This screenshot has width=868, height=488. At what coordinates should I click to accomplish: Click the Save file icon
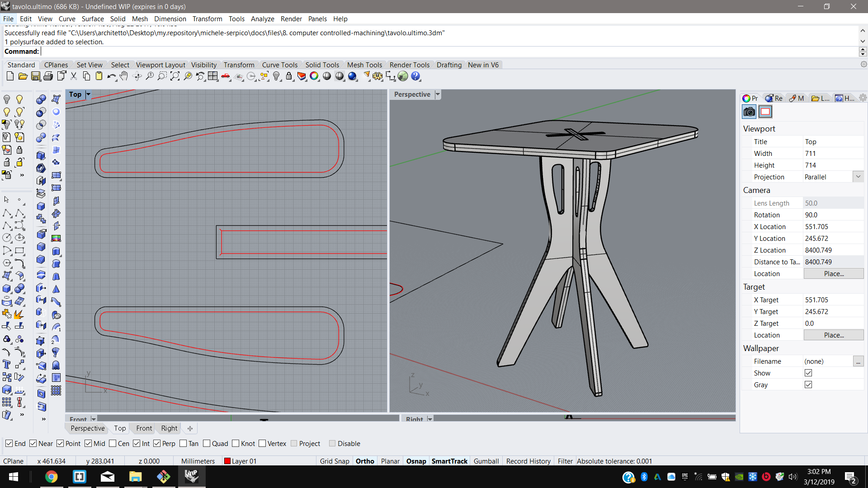(35, 76)
